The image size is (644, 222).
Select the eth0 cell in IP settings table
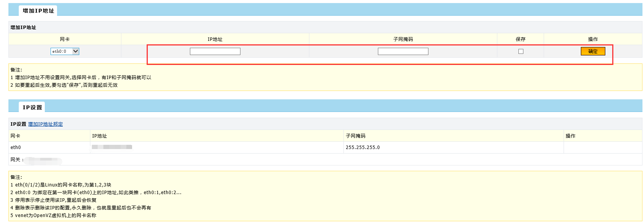coord(16,147)
